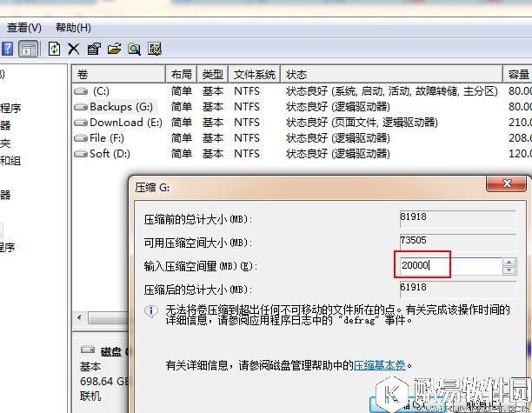Click the magnifier search toolbar icon
Screen dimensions: 532x413
tap(135, 50)
